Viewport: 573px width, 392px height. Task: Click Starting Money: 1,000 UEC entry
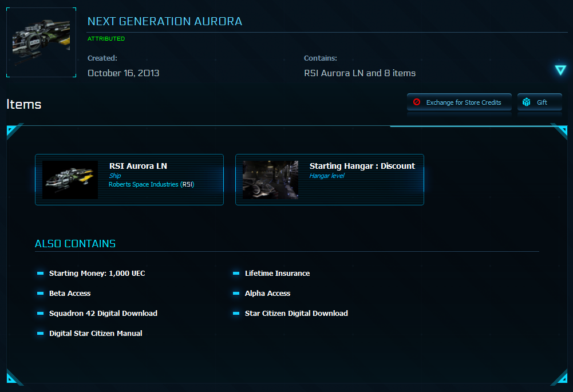[x=97, y=274]
